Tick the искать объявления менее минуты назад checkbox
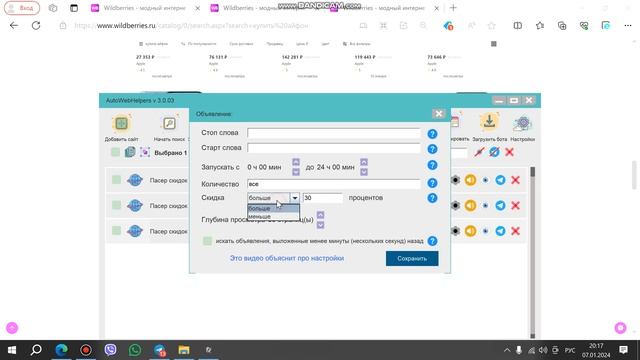Viewport: 640px width, 360px height. 207,241
